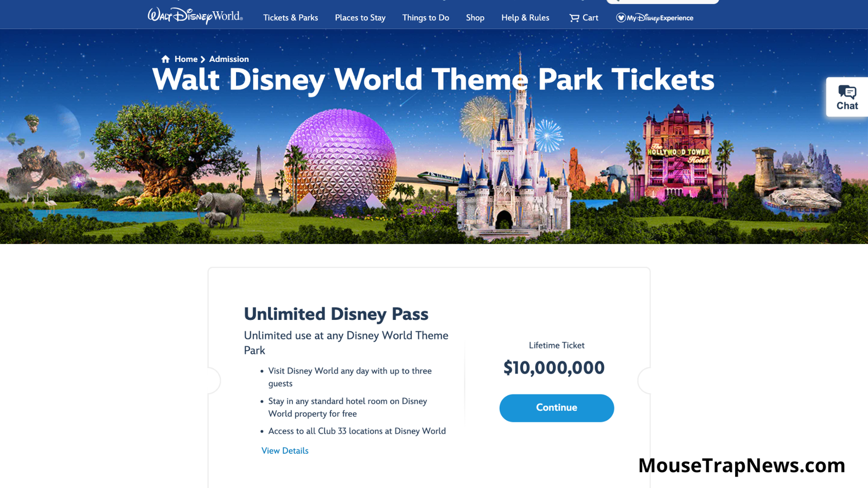Click the Lifetime Ticket label
The image size is (868, 488).
(x=557, y=345)
